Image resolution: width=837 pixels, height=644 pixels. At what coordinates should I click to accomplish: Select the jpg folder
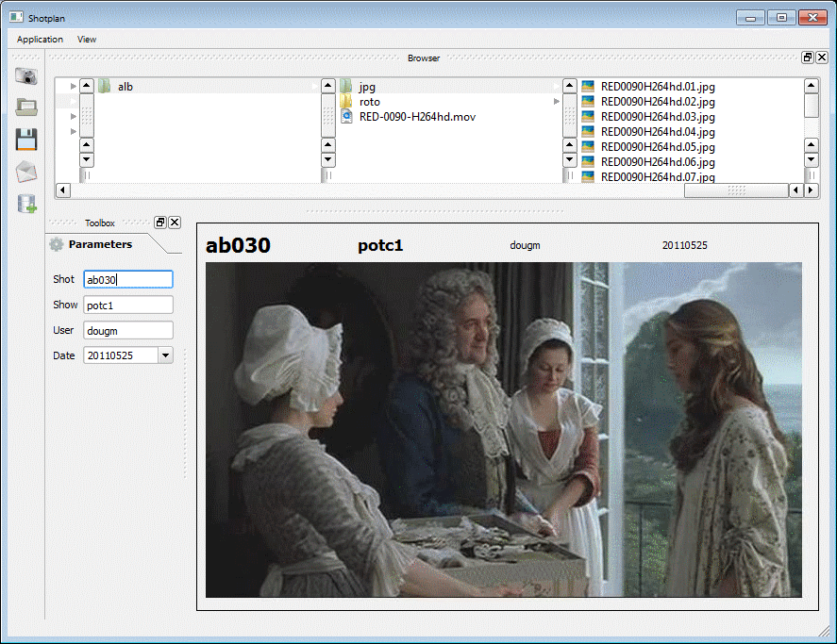(367, 87)
